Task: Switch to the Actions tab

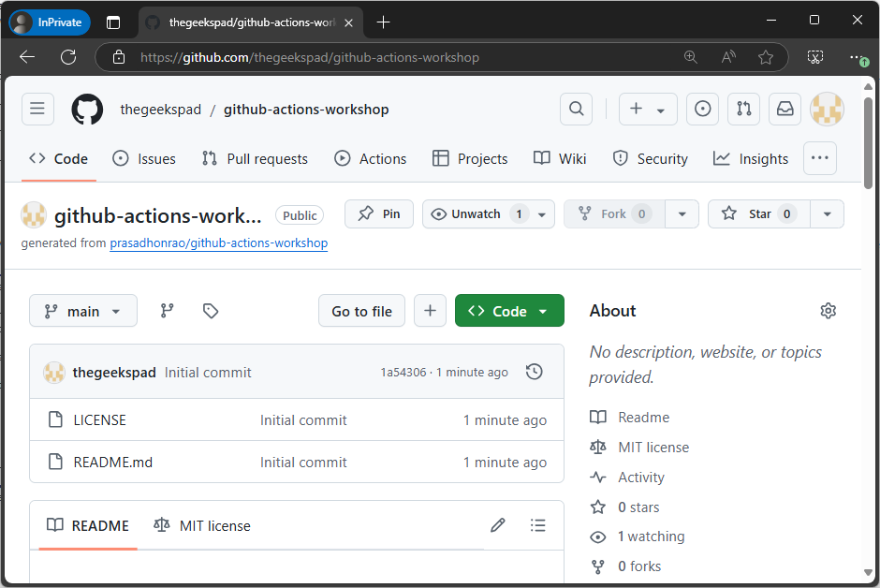Action: point(371,159)
